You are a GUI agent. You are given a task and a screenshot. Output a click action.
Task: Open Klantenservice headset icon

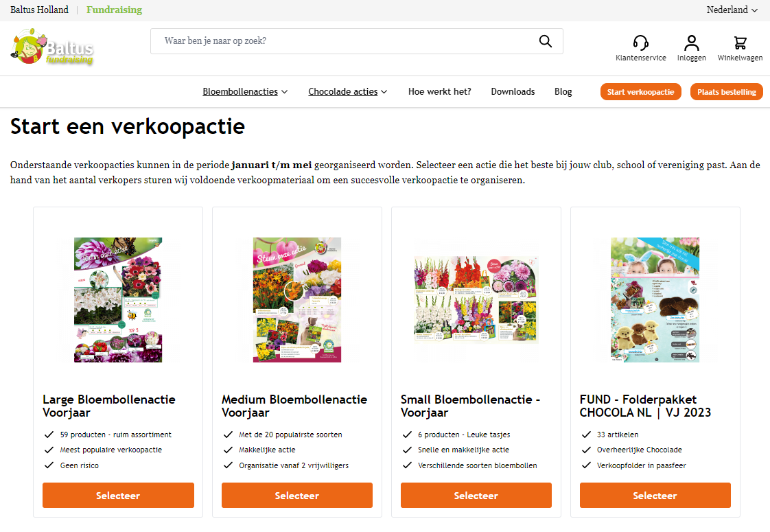pos(640,43)
